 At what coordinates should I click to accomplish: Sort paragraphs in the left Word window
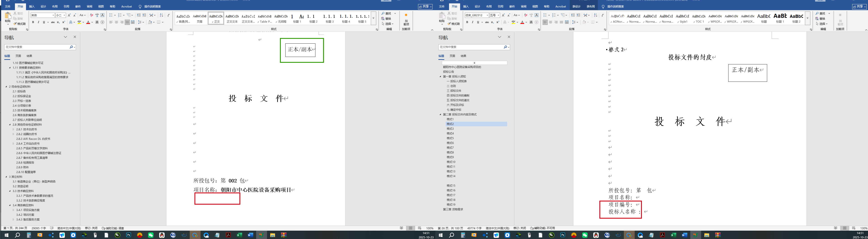161,15
